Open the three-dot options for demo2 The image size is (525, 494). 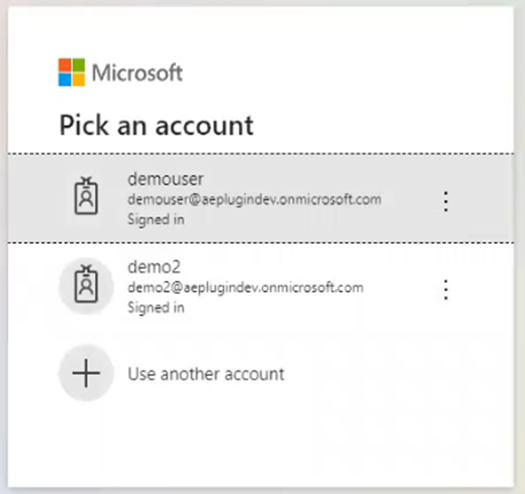[446, 290]
